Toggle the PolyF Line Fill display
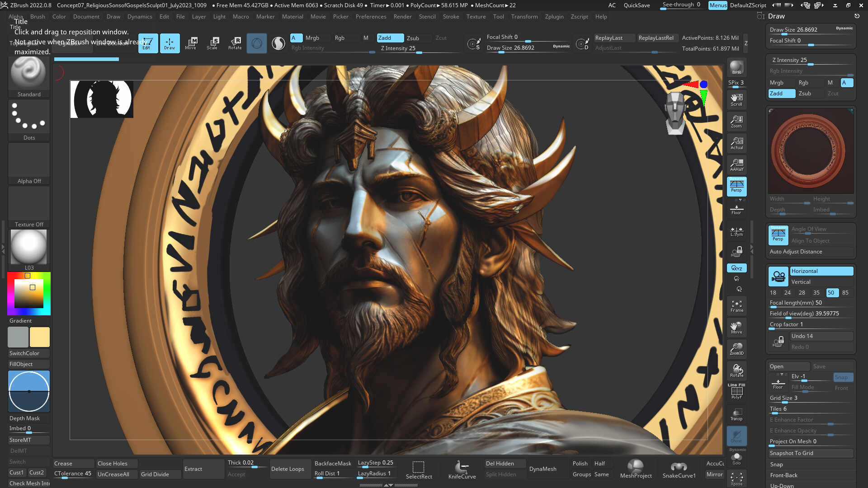Image resolution: width=868 pixels, height=488 pixels. tap(736, 392)
